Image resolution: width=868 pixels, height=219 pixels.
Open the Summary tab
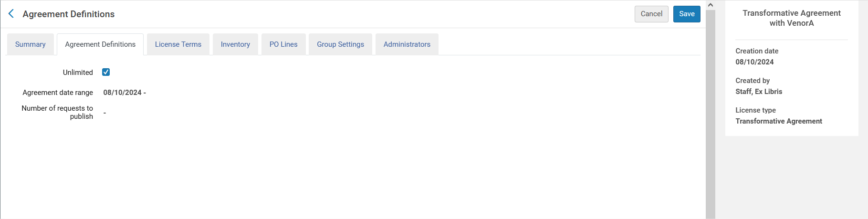30,44
